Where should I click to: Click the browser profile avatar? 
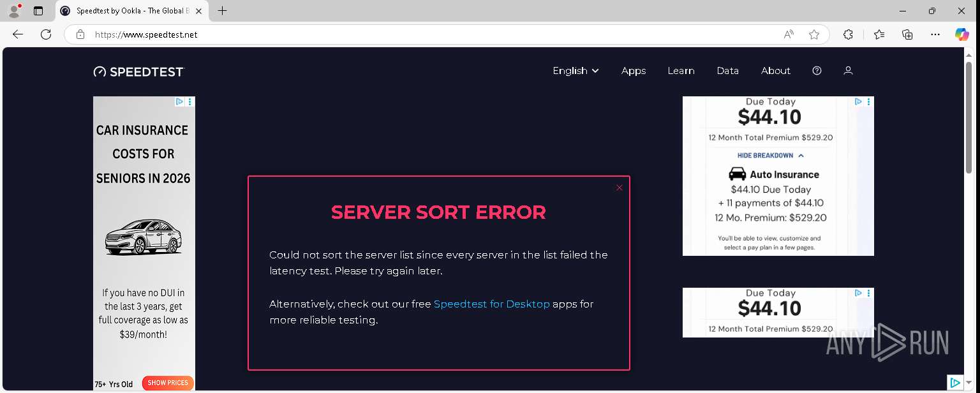pos(14,11)
